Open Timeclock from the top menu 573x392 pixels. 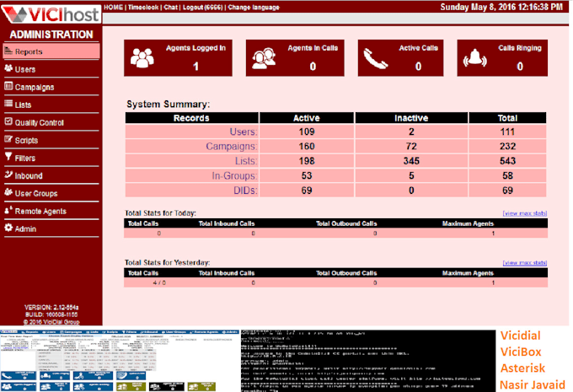click(143, 7)
